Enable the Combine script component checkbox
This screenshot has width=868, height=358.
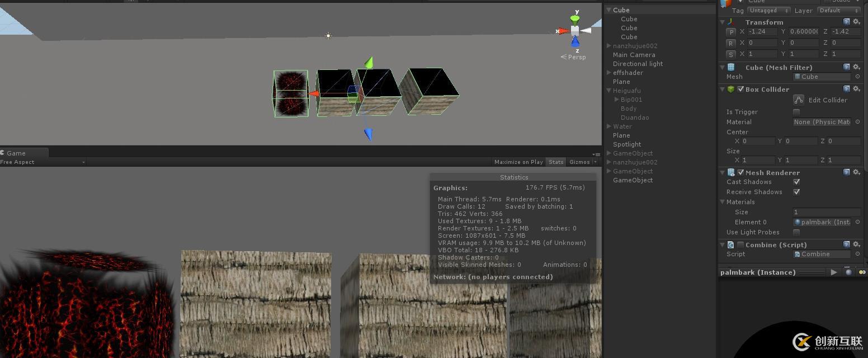click(741, 244)
